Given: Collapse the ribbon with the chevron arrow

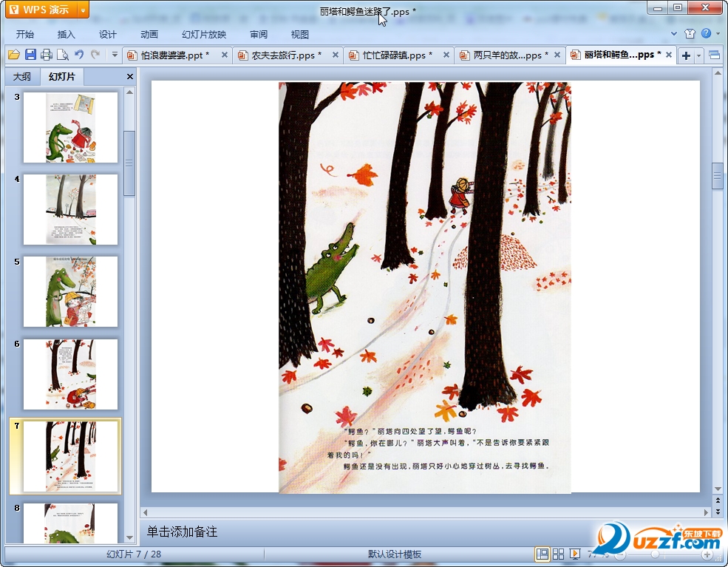Looking at the screenshot, I should pyautogui.click(x=674, y=33).
